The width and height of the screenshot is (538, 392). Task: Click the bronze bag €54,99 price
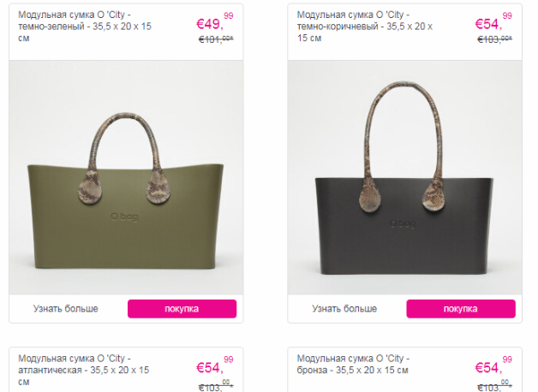tap(493, 365)
